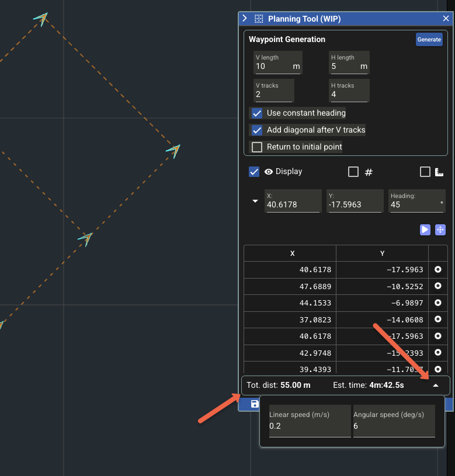Click the play waypoints icon button
455x476 pixels.
(x=425, y=230)
